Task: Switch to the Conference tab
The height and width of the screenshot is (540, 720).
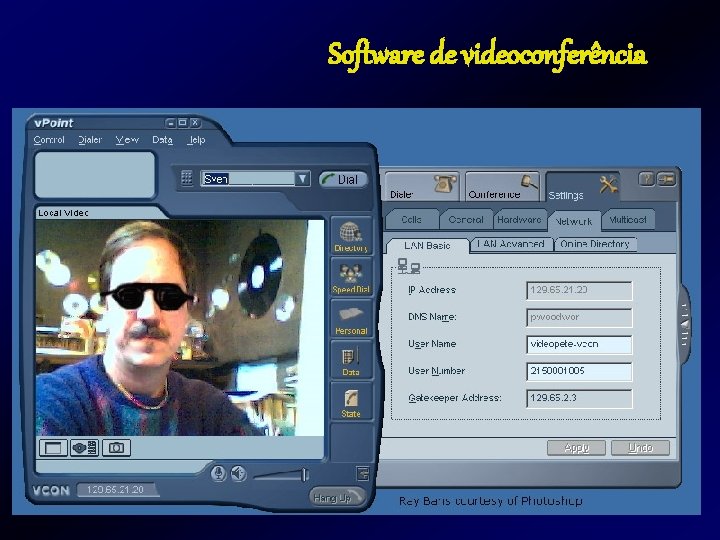Action: point(502,186)
